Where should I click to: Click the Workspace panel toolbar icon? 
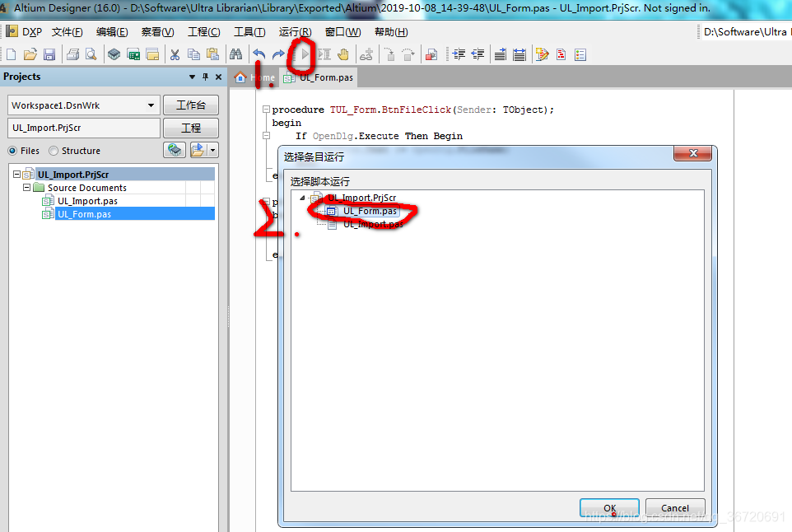tap(152, 54)
